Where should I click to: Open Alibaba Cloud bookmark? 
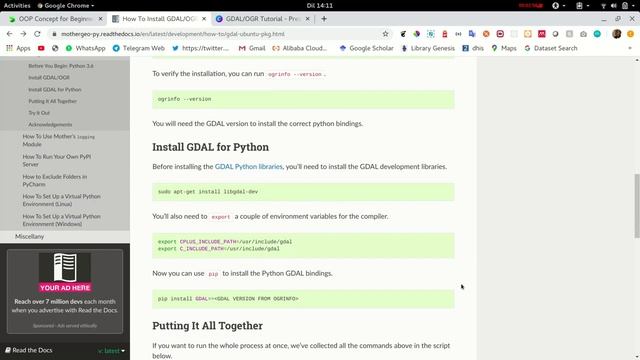click(x=300, y=48)
